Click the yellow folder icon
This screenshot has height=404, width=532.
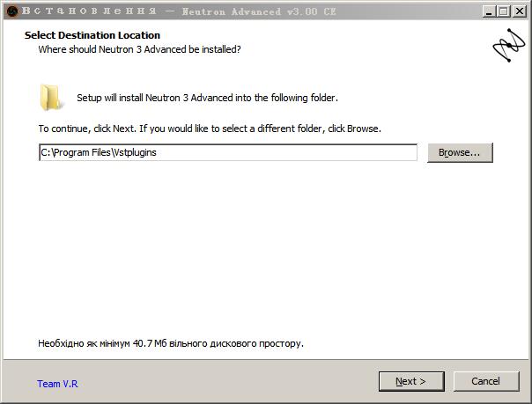point(50,98)
